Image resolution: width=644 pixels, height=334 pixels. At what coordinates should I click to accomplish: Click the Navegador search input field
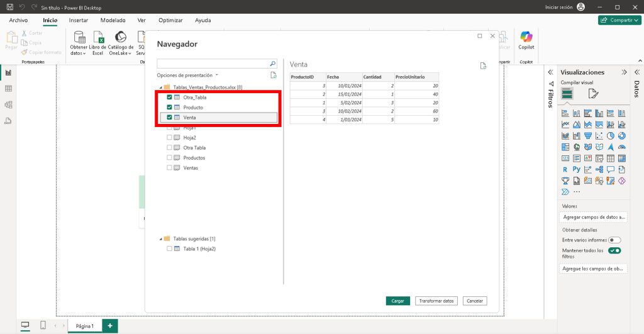(212, 64)
